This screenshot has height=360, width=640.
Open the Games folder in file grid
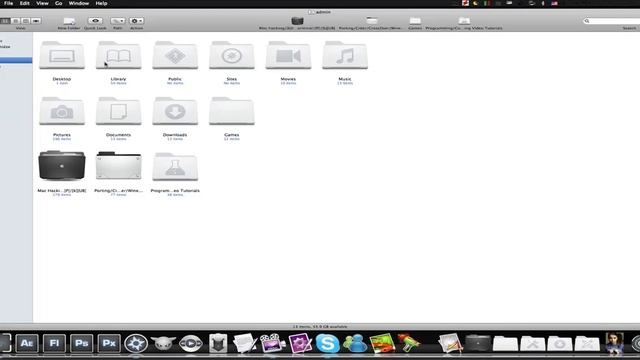(x=231, y=111)
